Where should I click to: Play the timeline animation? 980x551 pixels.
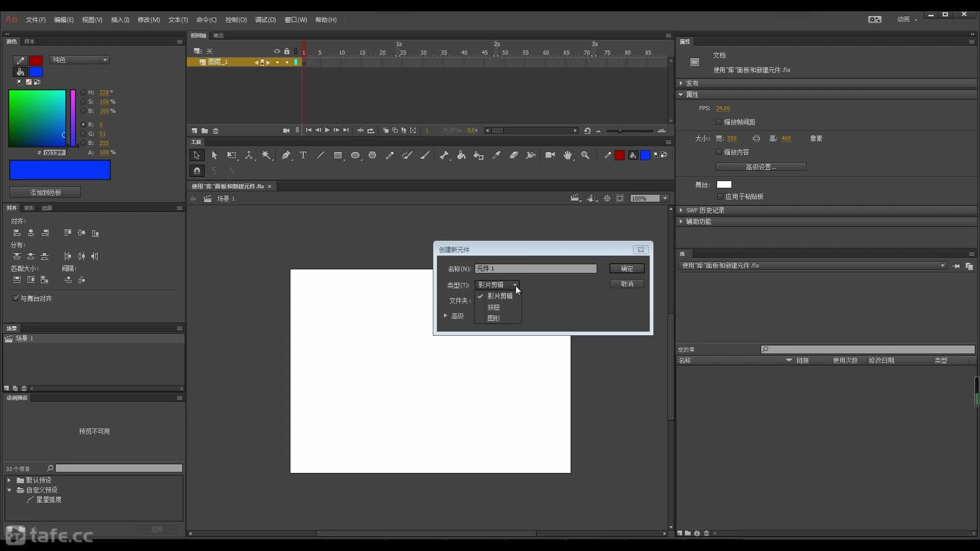(327, 130)
